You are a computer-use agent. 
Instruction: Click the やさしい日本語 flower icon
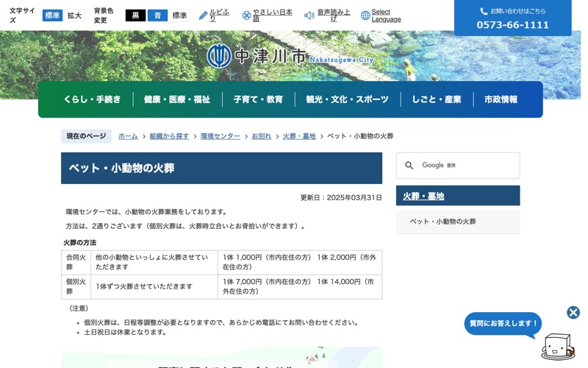click(x=246, y=15)
